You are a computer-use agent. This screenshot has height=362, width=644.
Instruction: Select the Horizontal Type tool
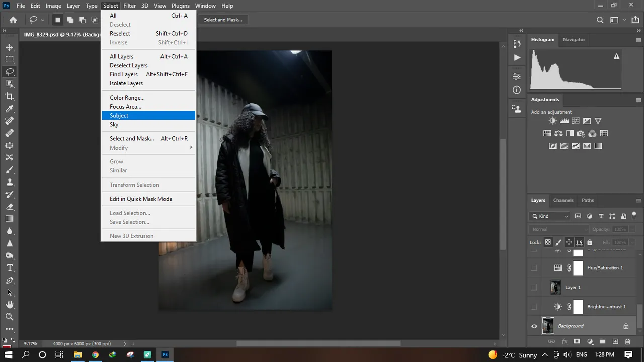[x=9, y=268]
